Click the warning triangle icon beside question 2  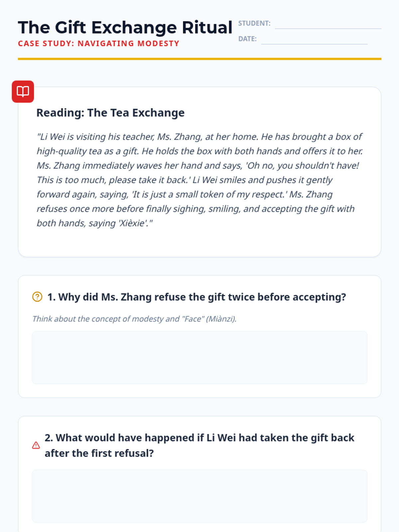pos(36,445)
